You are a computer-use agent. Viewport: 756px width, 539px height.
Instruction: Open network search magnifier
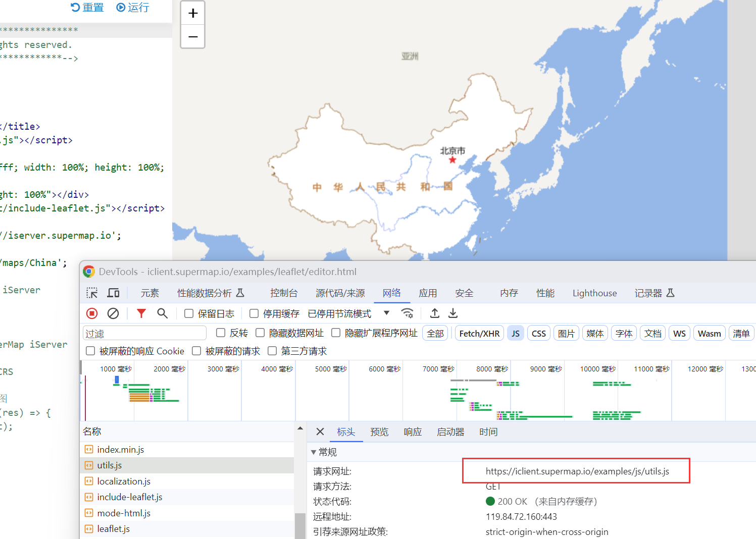point(162,313)
